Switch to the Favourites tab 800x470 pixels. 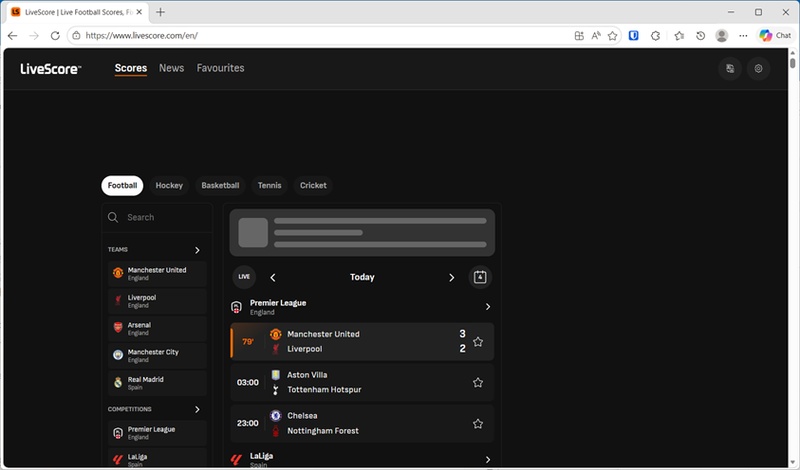[x=220, y=68]
